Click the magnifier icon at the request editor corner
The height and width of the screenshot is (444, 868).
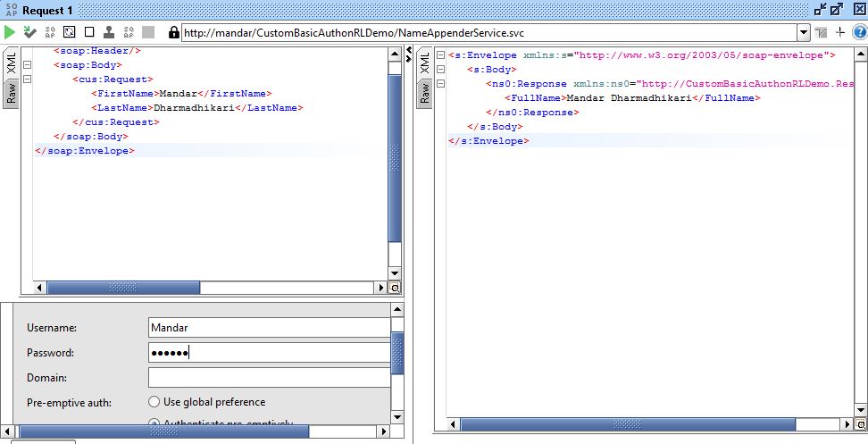[395, 288]
